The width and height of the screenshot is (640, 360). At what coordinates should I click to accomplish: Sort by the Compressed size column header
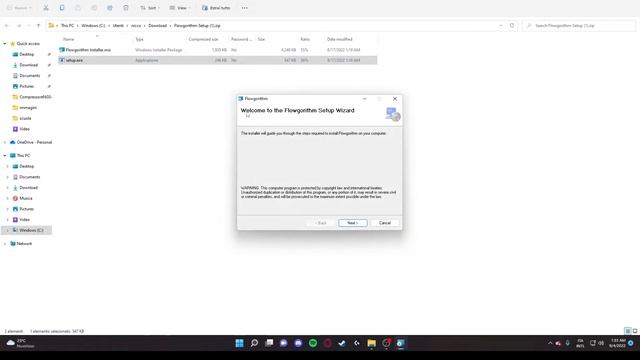[x=203, y=39]
